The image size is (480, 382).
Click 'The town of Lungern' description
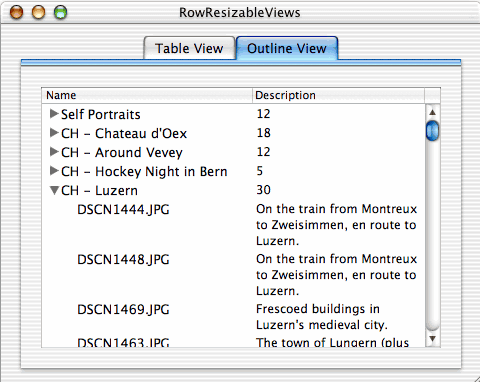pos(332,342)
